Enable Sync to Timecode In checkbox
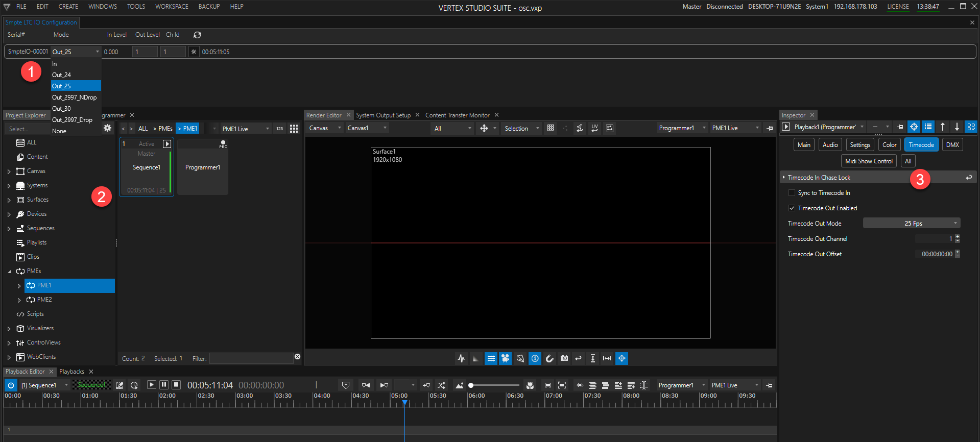 (792, 193)
